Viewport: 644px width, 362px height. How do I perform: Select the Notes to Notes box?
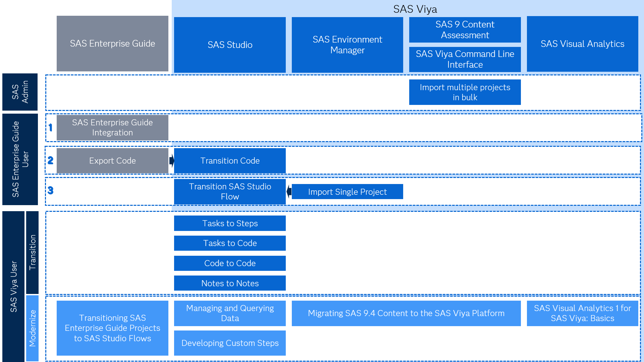[x=229, y=283]
